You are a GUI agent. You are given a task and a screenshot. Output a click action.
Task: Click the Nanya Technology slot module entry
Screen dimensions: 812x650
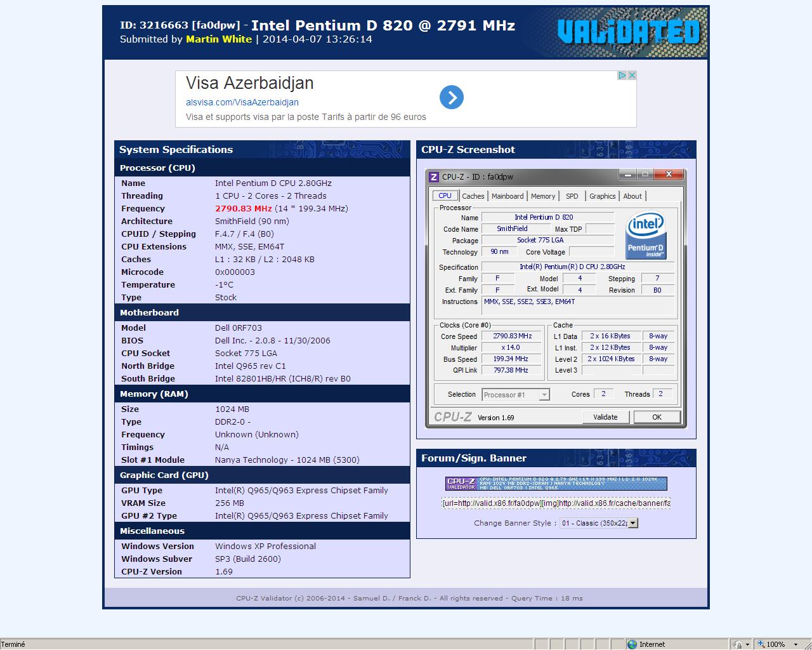287,460
